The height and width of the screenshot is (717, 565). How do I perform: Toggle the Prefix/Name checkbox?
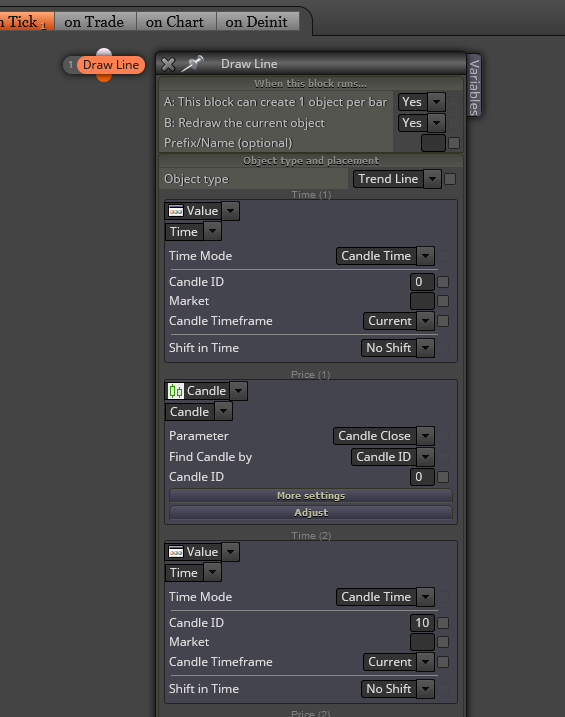tap(454, 143)
